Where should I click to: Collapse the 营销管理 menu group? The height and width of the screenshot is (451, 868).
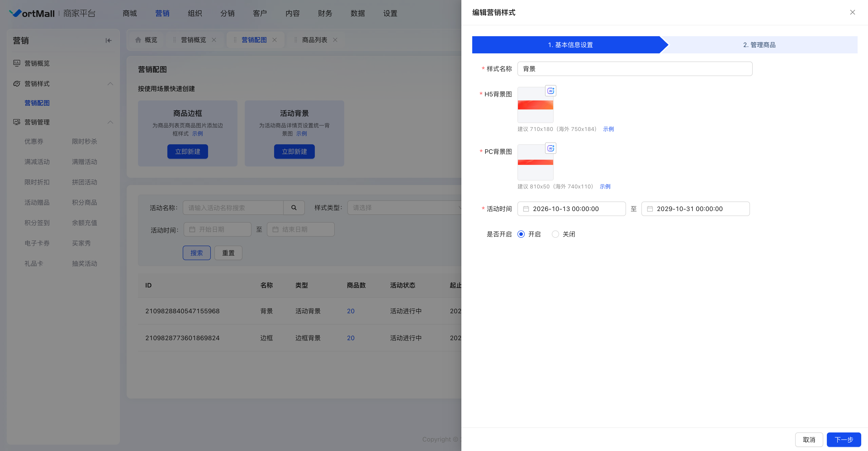click(110, 122)
